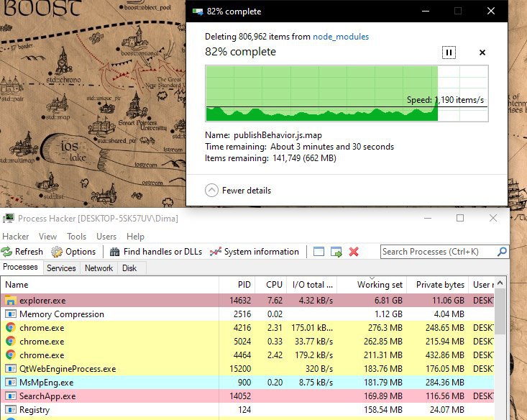Click the search magnifier icon

click(x=502, y=252)
